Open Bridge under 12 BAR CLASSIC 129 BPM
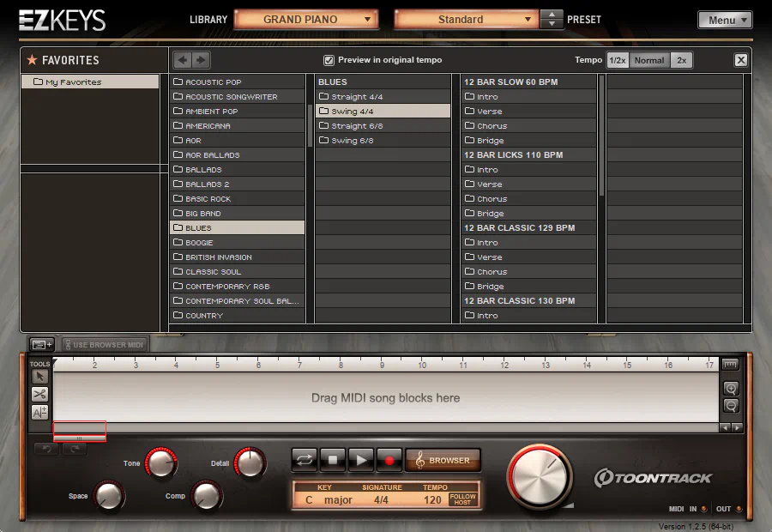This screenshot has width=772, height=532. click(528, 287)
